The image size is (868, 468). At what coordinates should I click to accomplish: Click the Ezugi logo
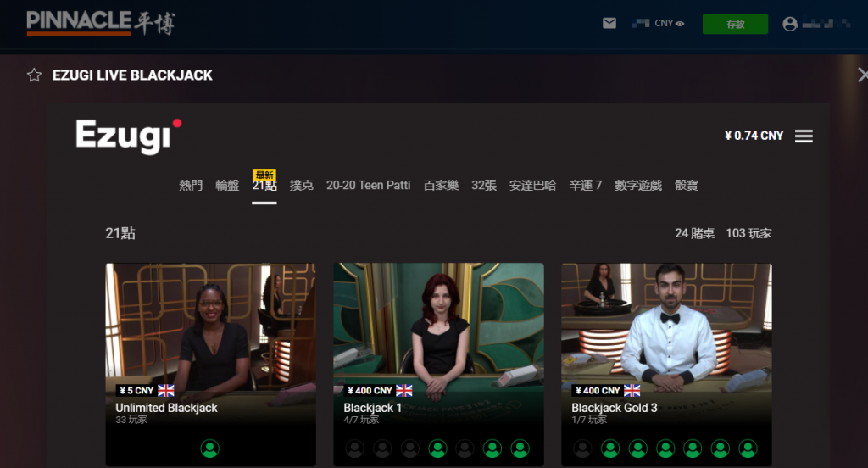coord(128,136)
